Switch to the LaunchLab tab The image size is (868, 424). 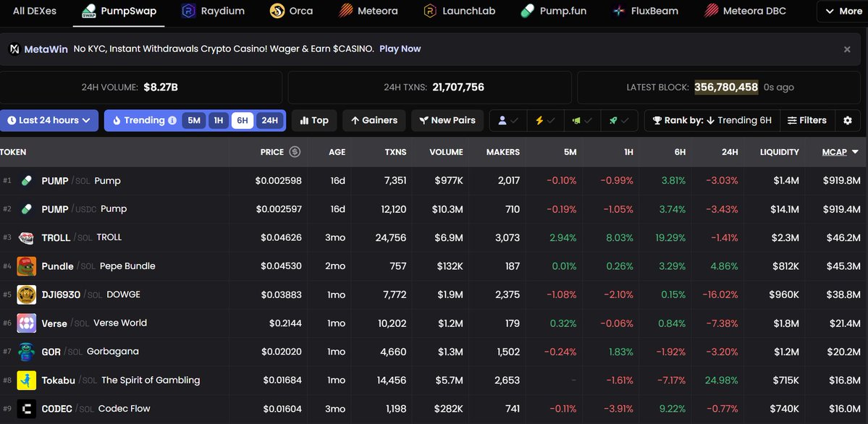pos(460,11)
